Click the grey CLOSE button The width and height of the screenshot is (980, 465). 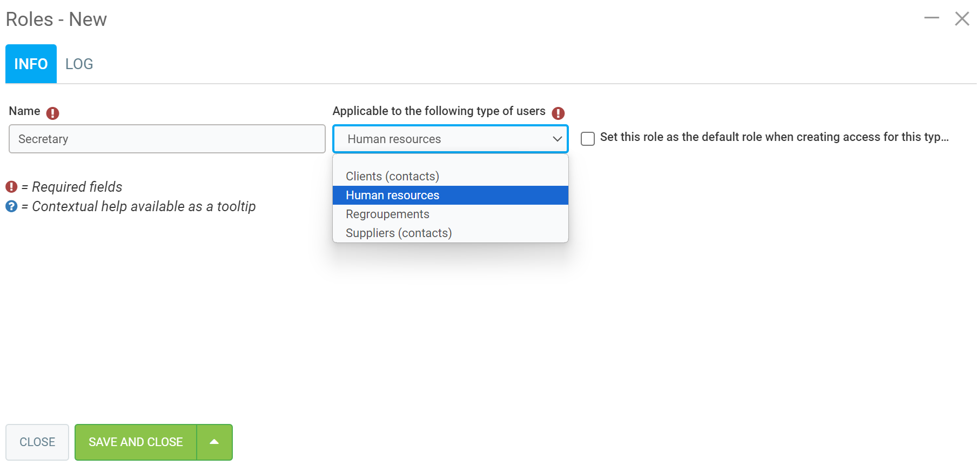(37, 442)
